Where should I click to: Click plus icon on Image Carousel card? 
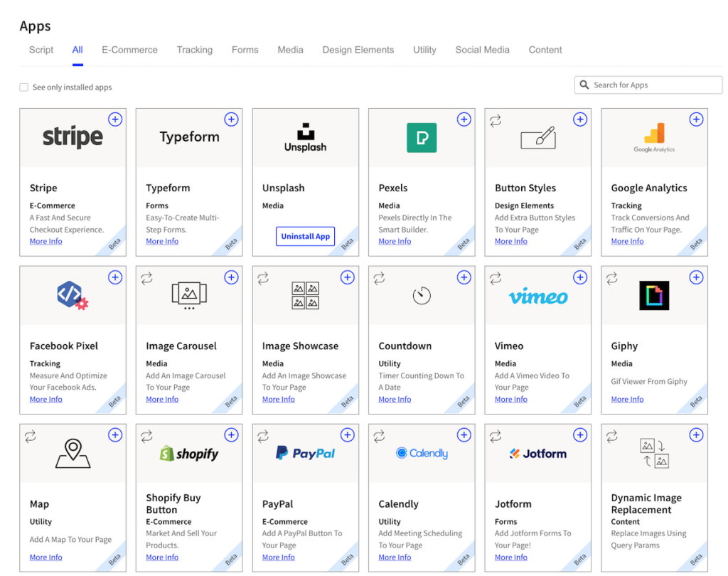pos(231,277)
